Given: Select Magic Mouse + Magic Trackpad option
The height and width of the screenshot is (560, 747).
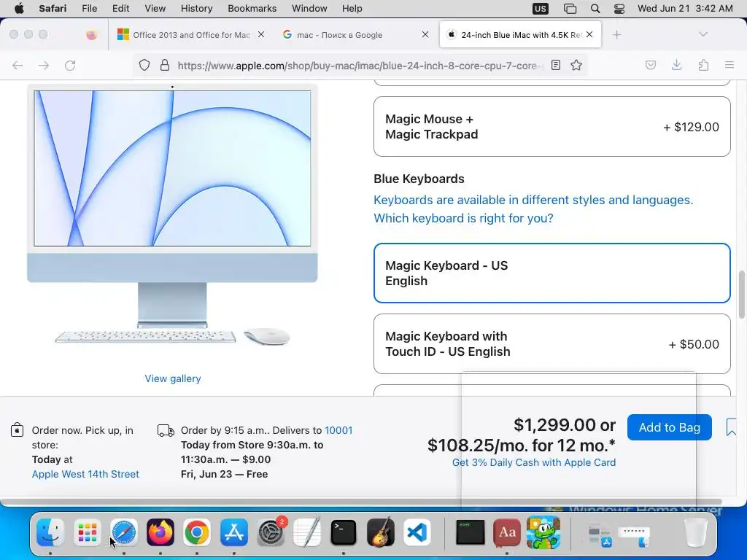Looking at the screenshot, I should click(x=551, y=127).
